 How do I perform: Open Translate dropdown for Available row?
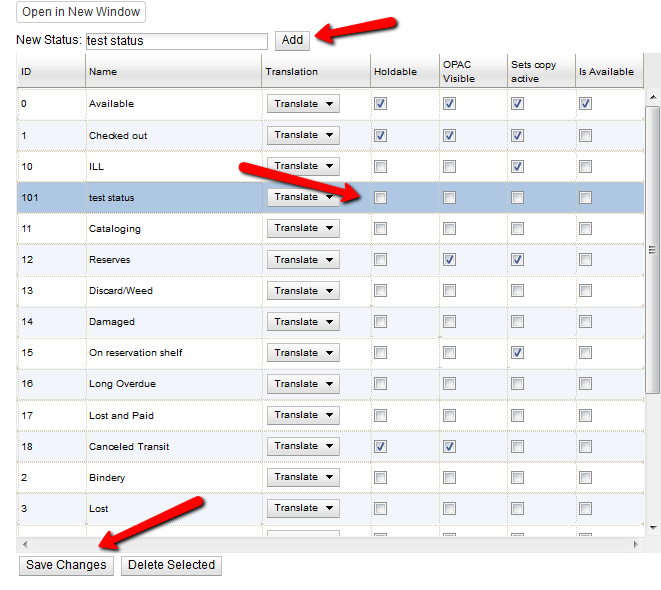[x=303, y=104]
